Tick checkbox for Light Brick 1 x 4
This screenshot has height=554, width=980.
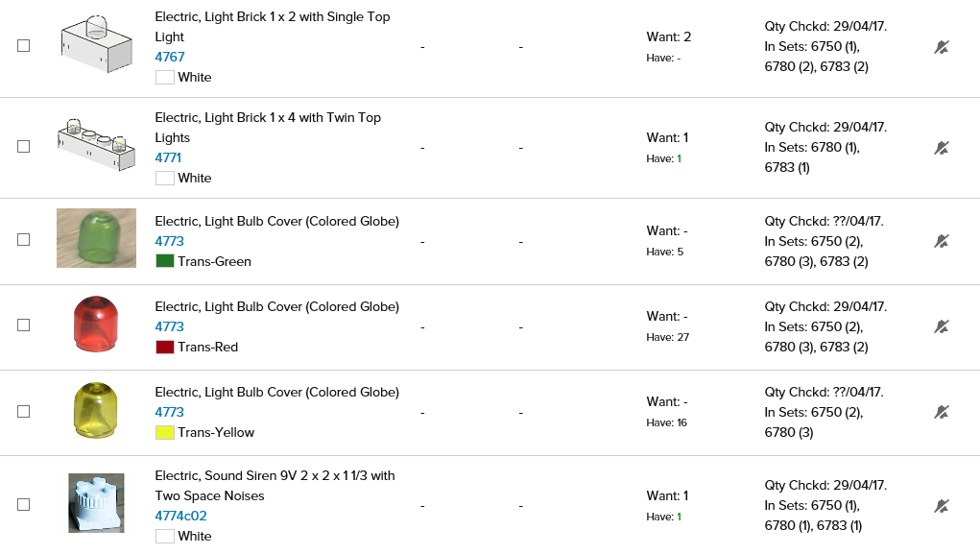[x=24, y=147]
